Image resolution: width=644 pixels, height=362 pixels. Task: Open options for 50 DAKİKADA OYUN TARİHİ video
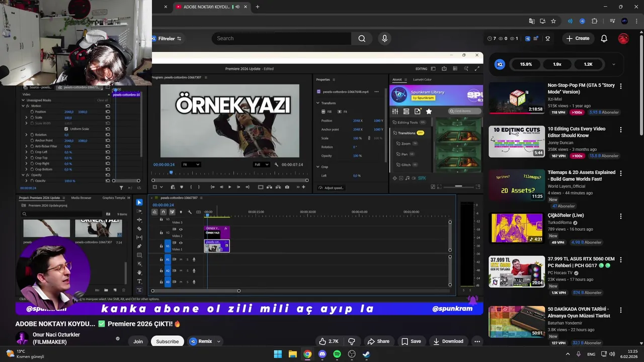coord(620,310)
